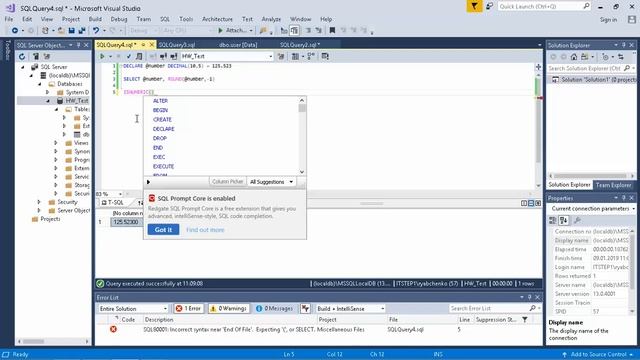The height and width of the screenshot is (360, 640).
Task: Click the Open File folder icon
Action: click(x=61, y=31)
